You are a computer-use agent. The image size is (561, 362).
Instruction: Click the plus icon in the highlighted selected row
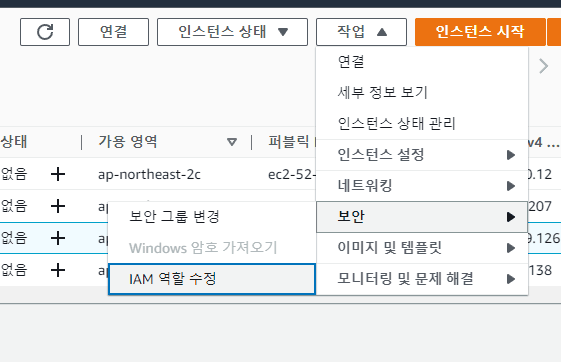[x=58, y=238]
